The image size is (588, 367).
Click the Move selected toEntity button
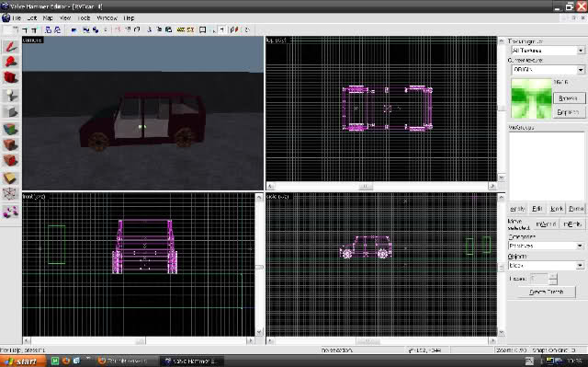(x=572, y=224)
